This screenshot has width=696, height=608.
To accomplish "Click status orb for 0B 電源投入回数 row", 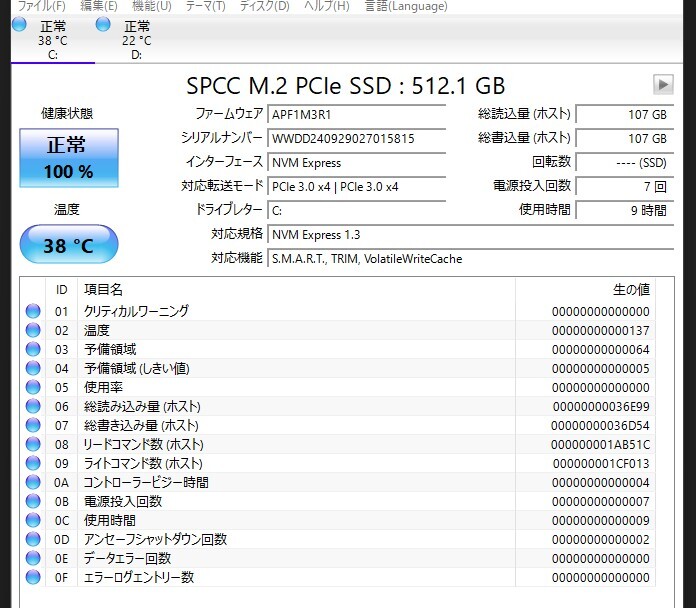I will [x=33, y=501].
